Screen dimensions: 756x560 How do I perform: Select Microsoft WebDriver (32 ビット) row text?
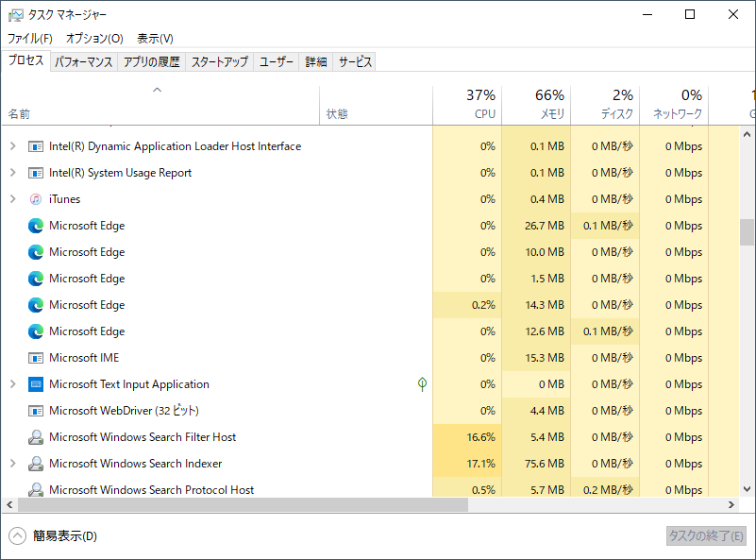(x=124, y=411)
